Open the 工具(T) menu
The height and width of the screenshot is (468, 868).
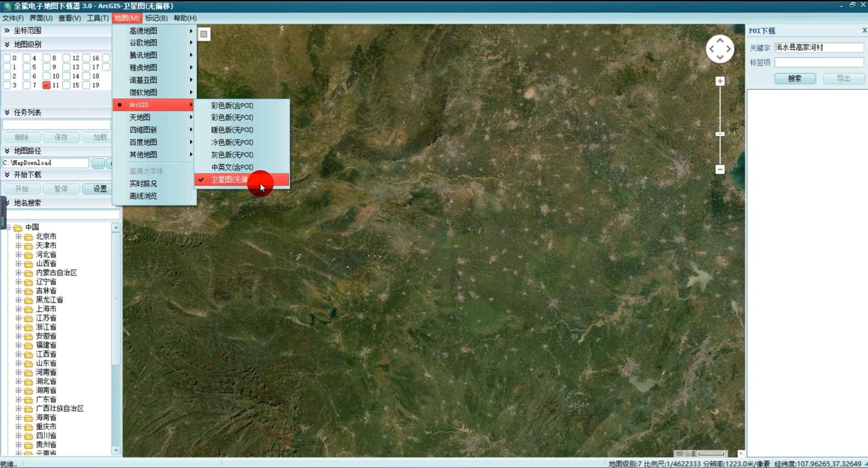(97, 18)
